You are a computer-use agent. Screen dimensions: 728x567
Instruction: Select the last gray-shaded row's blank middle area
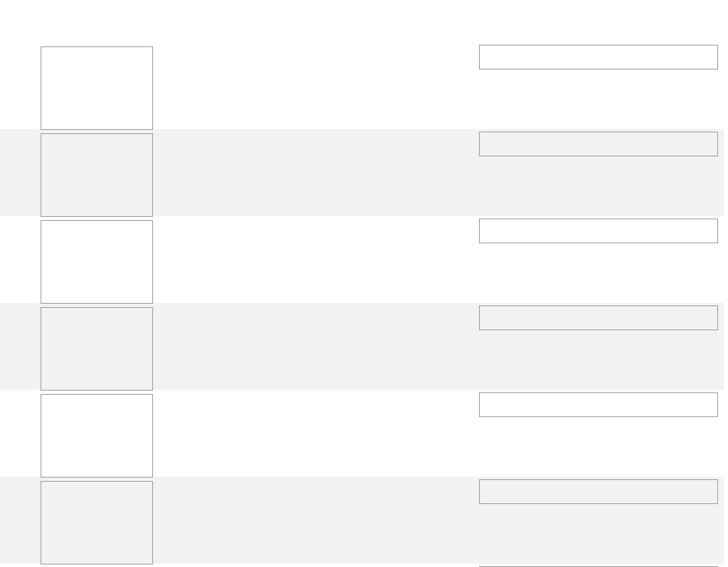click(x=314, y=522)
